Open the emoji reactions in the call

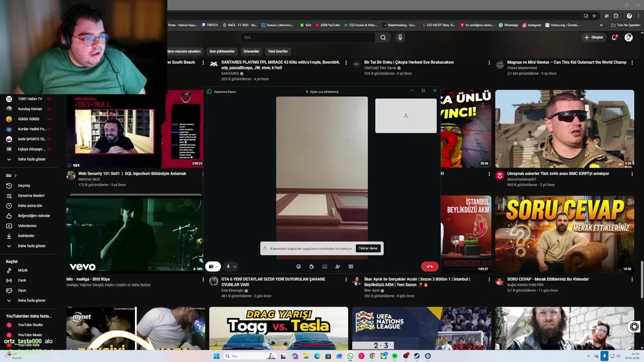click(x=298, y=266)
